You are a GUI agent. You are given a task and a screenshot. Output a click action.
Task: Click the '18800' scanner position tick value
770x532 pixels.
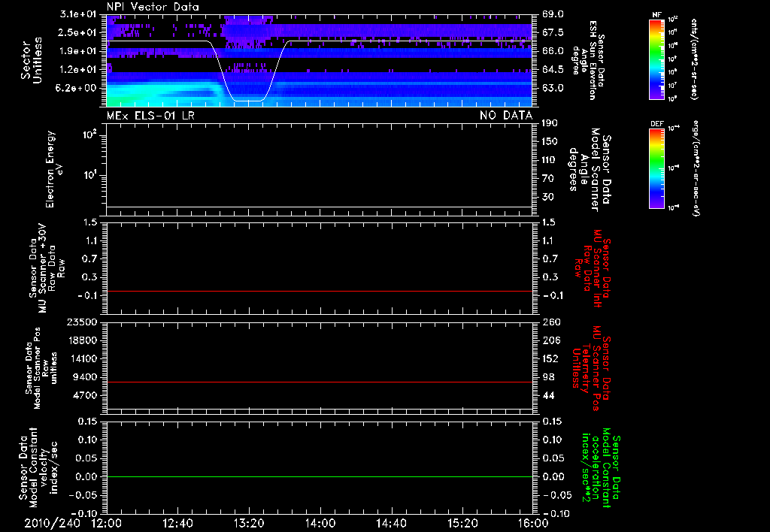pyautogui.click(x=82, y=340)
